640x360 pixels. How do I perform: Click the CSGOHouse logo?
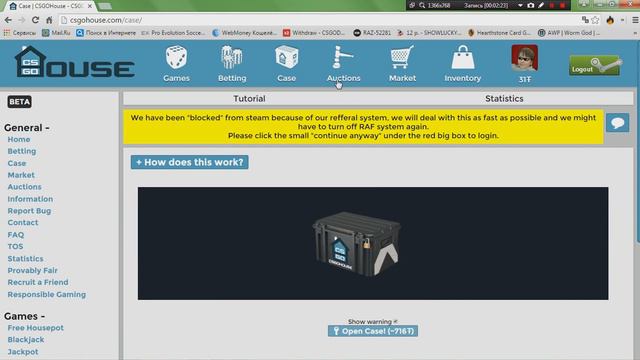pyautogui.click(x=74, y=62)
